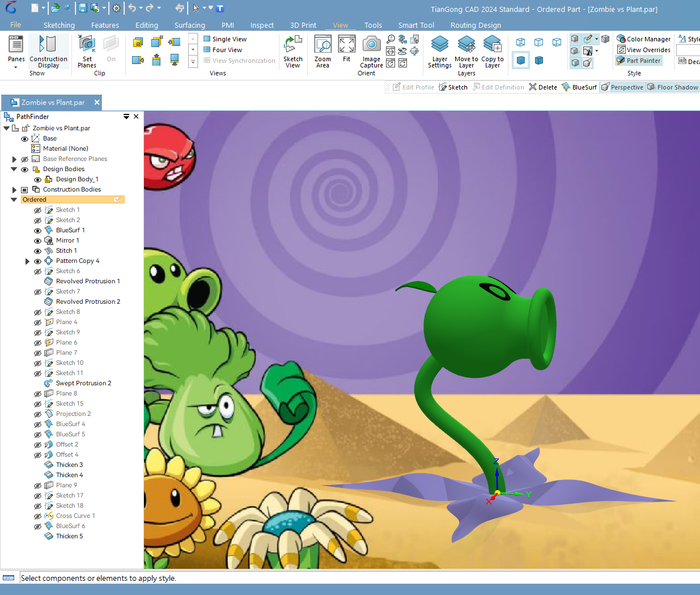Show Sketch 1 using its eye icon

(37, 210)
